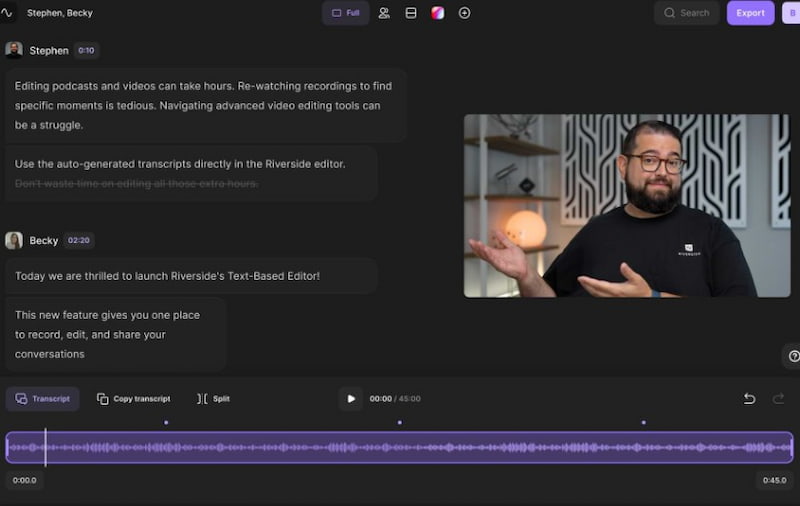Click the 00:00 / 45:00 time display
The image size is (800, 506).
point(395,399)
